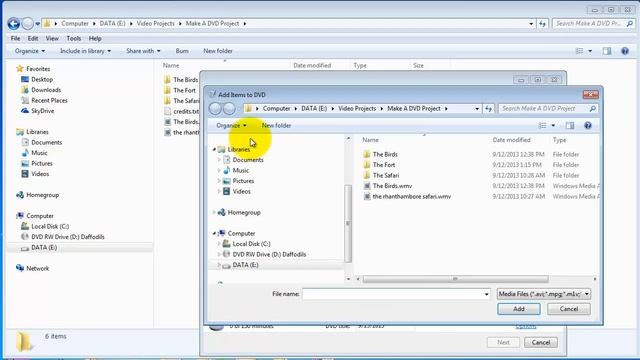Open dialog view options dropdown arrow
Image resolution: width=640 pixels, height=360 pixels.
point(553,125)
